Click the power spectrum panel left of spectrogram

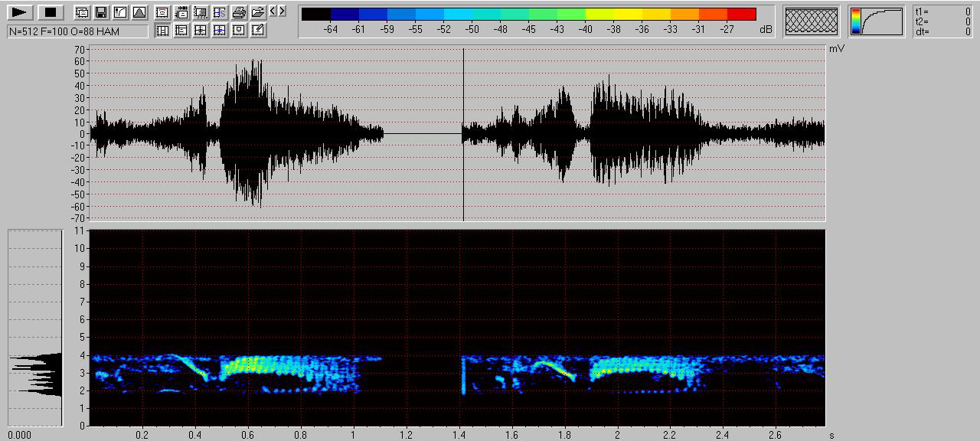35,328
